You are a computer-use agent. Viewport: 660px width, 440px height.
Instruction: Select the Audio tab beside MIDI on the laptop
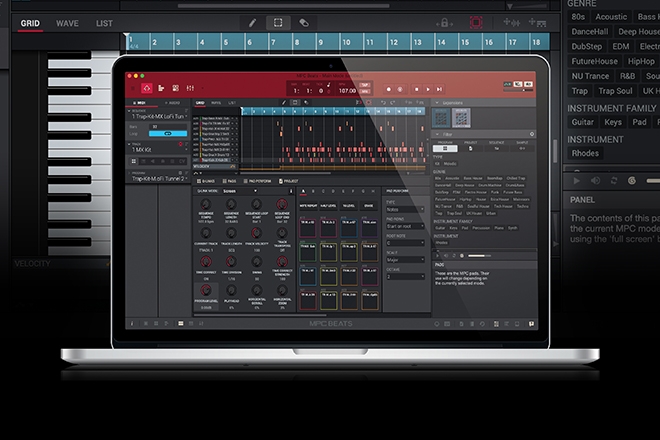pyautogui.click(x=173, y=103)
